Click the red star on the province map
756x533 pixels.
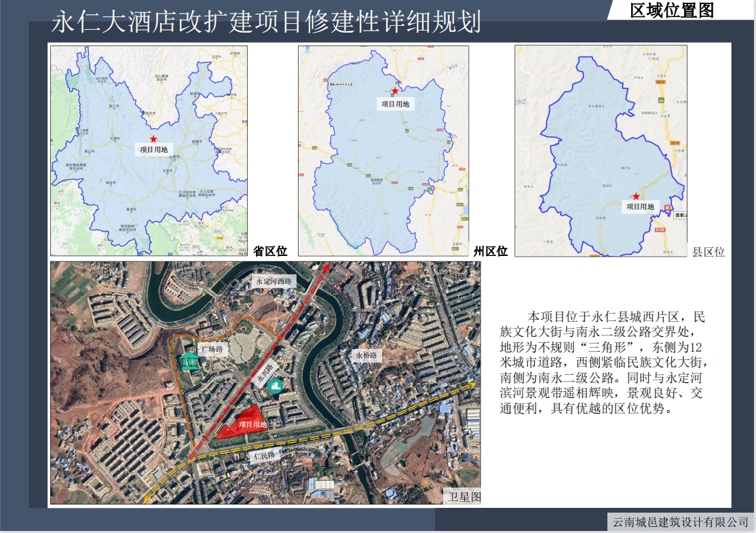click(153, 139)
